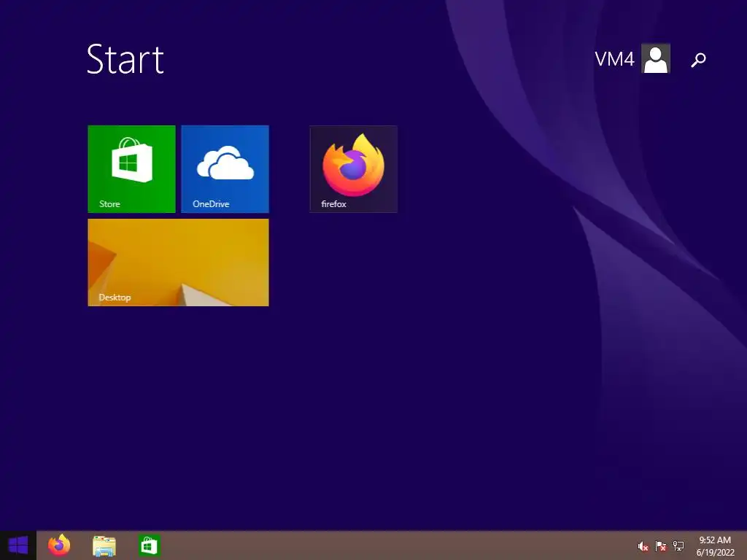Open Firefox from the taskbar
747x560 pixels.
pyautogui.click(x=59, y=545)
